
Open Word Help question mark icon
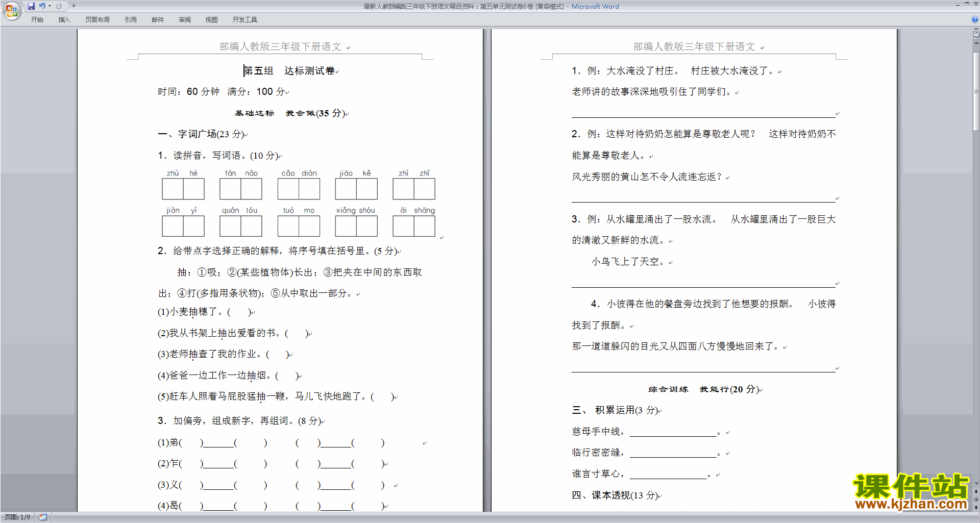tap(974, 20)
